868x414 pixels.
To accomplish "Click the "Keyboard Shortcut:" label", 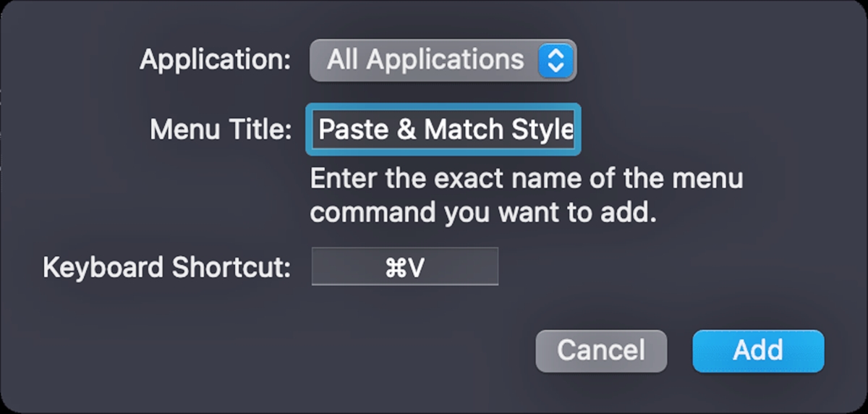I will point(166,268).
